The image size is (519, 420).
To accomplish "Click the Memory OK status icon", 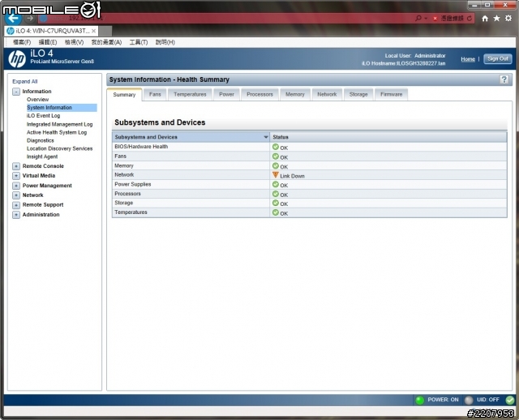I will (x=276, y=165).
